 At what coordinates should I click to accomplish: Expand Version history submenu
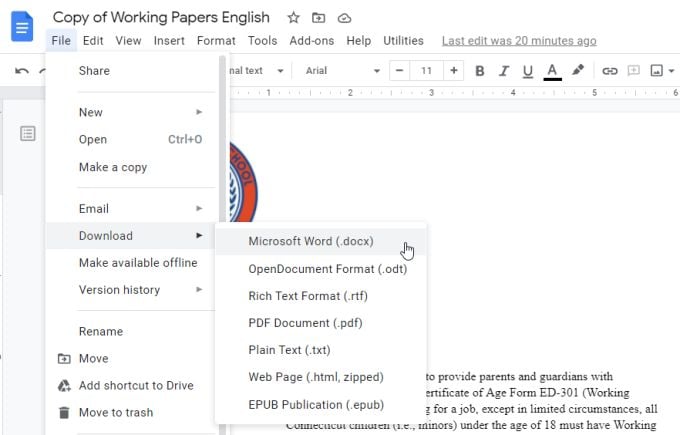132,289
